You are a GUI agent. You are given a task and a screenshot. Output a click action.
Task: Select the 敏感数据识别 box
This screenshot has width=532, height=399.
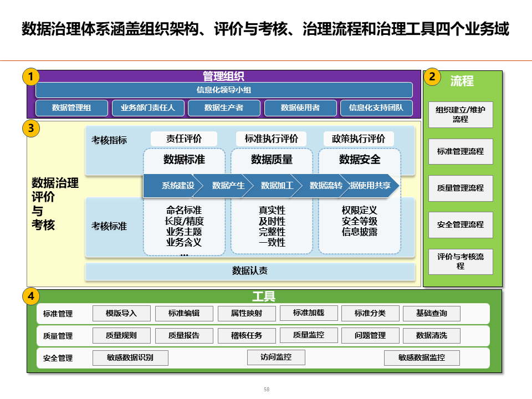130,357
